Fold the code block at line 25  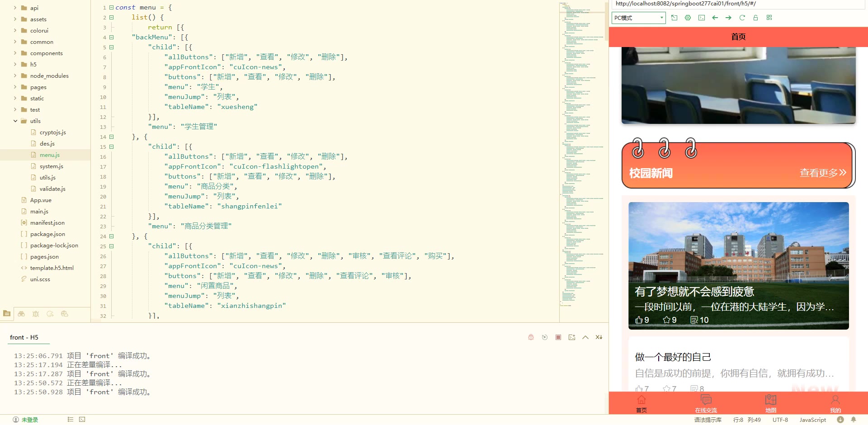(x=112, y=246)
